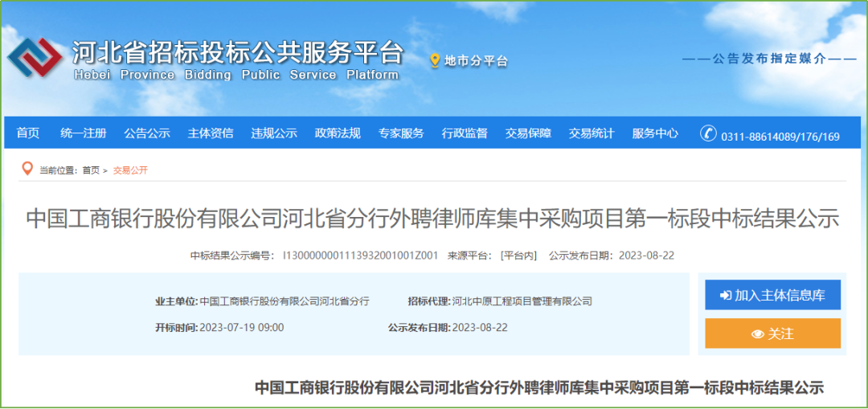Click the notice number I1300000001113932001001Z001
The width and height of the screenshot is (868, 409).
click(360, 256)
